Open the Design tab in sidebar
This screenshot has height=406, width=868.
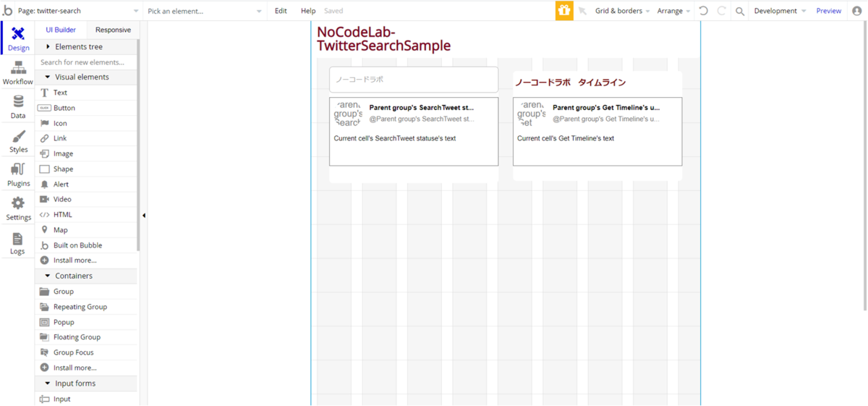(18, 39)
